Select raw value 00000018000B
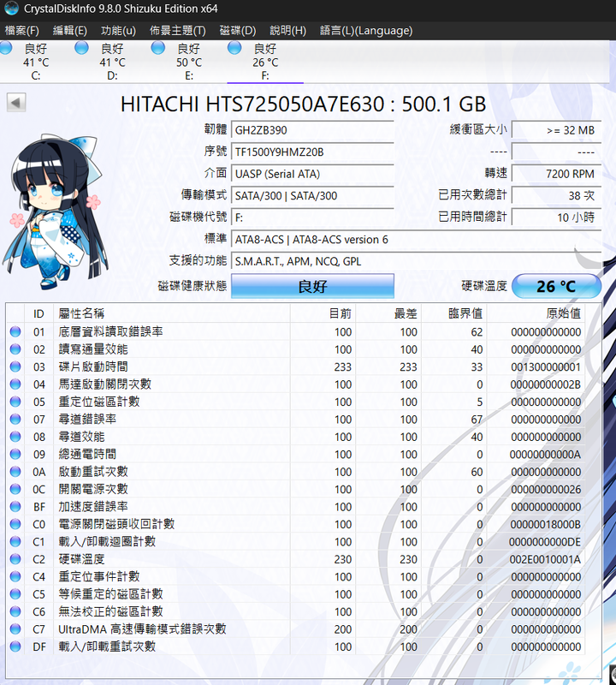The width and height of the screenshot is (616, 685). [x=545, y=524]
